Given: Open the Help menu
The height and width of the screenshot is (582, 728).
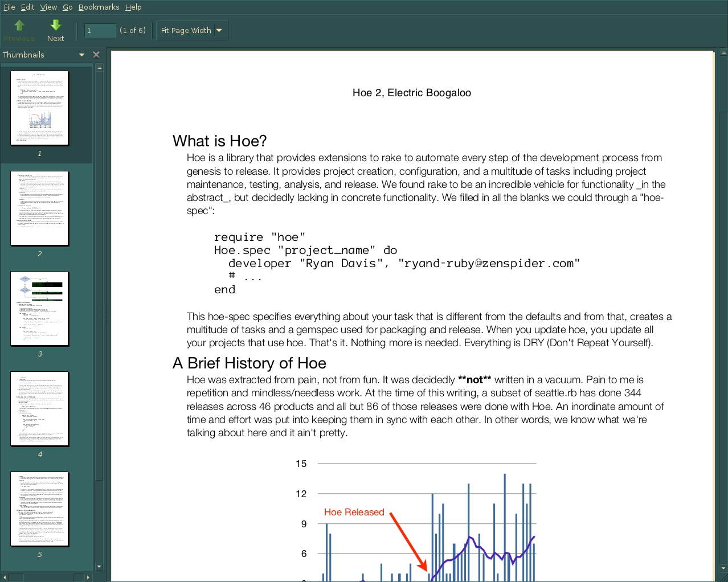Looking at the screenshot, I should pyautogui.click(x=133, y=7).
